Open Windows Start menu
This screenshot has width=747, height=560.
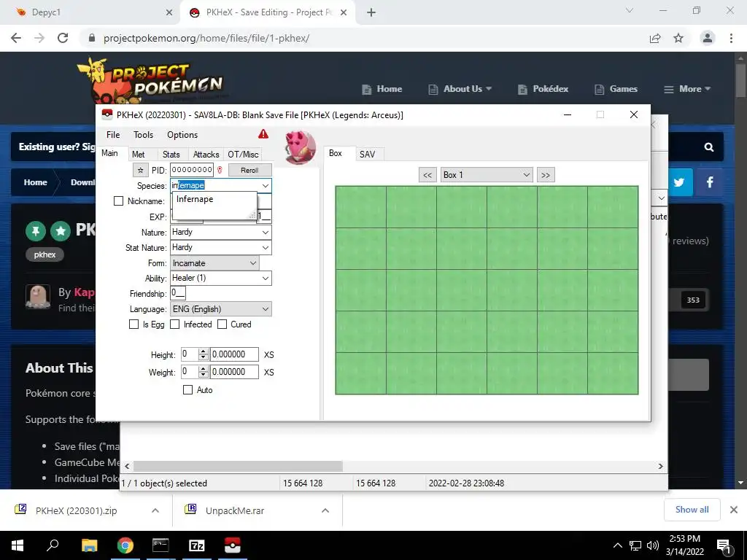point(18,545)
